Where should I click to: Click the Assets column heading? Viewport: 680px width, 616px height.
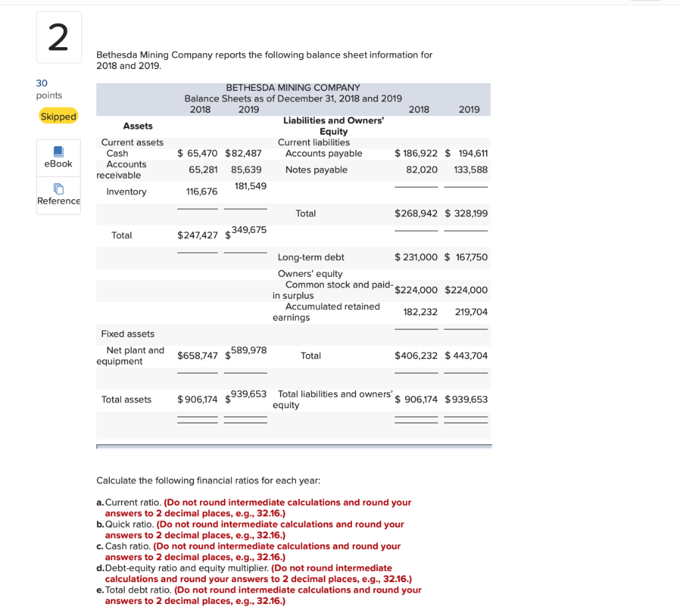click(x=138, y=126)
